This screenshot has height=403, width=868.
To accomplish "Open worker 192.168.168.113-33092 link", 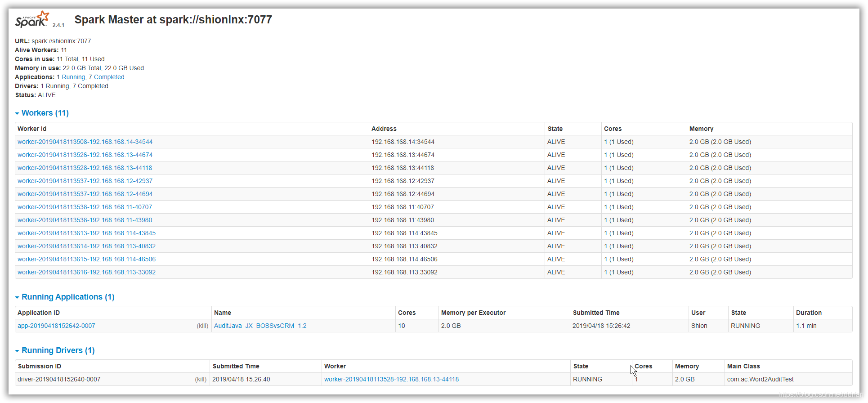I will click(87, 272).
